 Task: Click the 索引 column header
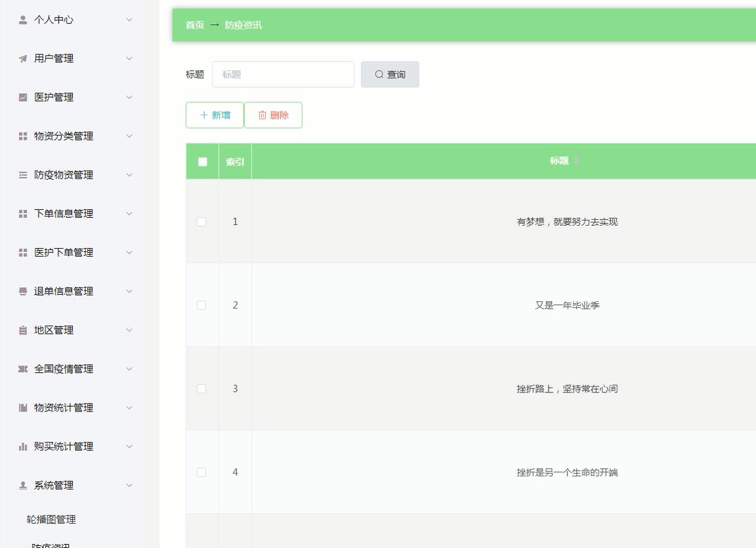click(x=235, y=161)
